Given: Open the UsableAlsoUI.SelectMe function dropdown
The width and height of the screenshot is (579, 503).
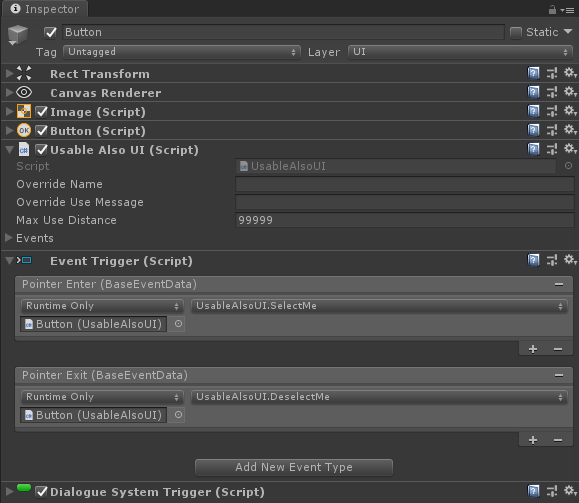Looking at the screenshot, I should (x=379, y=306).
